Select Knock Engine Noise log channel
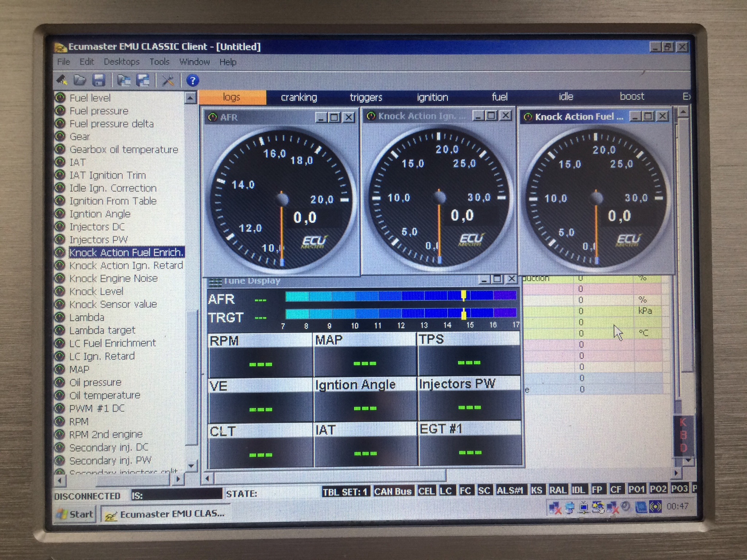 113,279
